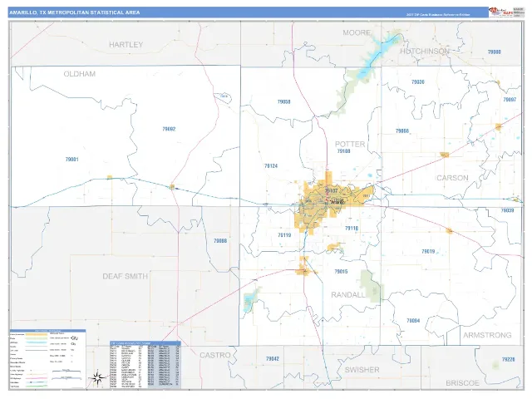
Task: Click ZIP label 79092 in Oldham County
Action: [169, 129]
